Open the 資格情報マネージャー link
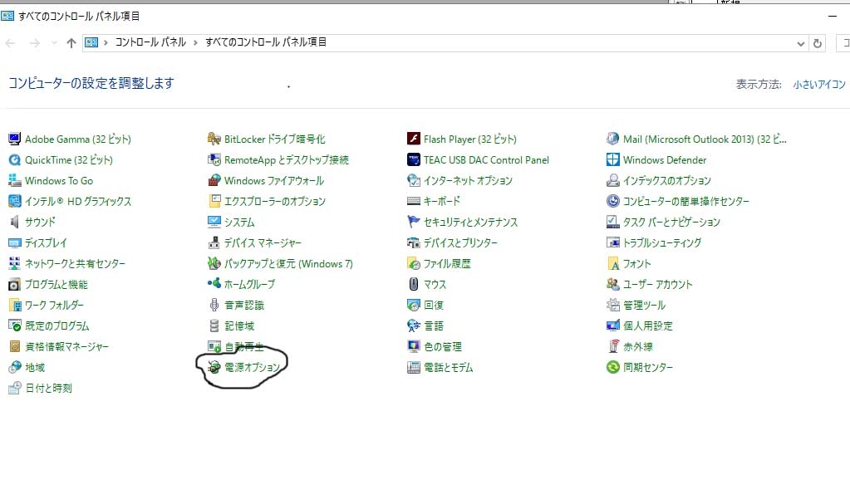The width and height of the screenshot is (850, 504). (66, 346)
